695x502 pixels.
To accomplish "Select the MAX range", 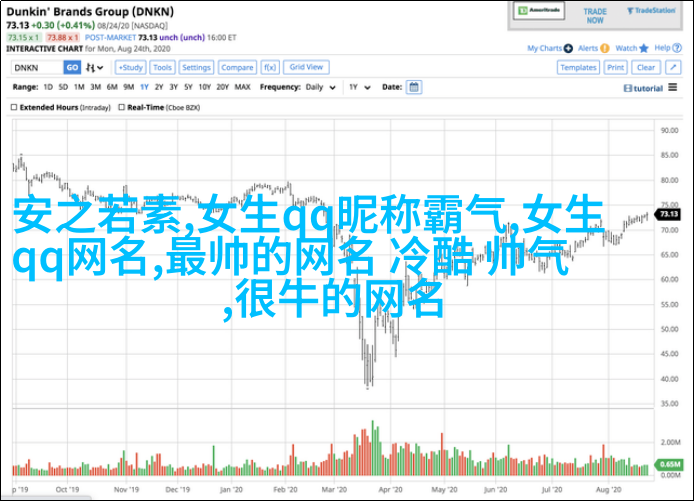I will [x=242, y=87].
